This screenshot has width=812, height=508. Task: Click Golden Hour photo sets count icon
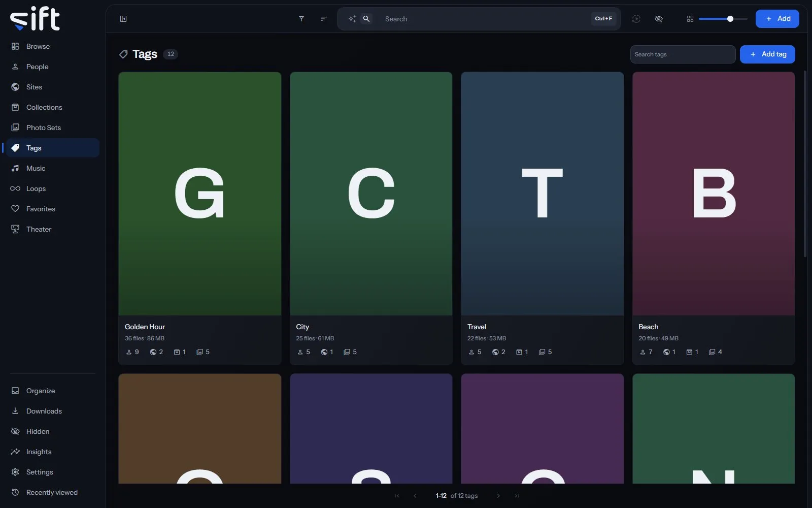[199, 352]
